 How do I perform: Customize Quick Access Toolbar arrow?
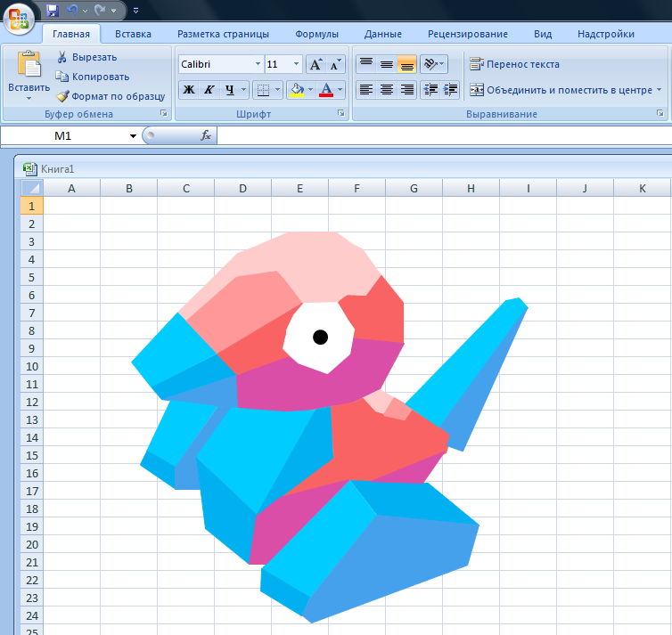point(135,11)
